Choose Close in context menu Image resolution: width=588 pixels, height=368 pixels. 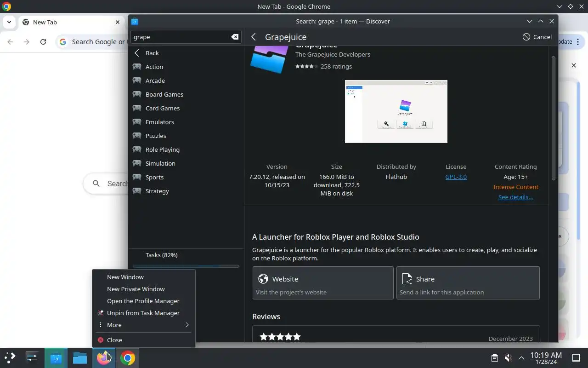(144, 340)
